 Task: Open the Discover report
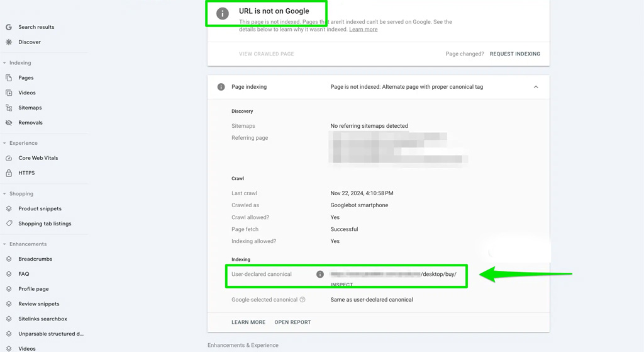click(30, 42)
